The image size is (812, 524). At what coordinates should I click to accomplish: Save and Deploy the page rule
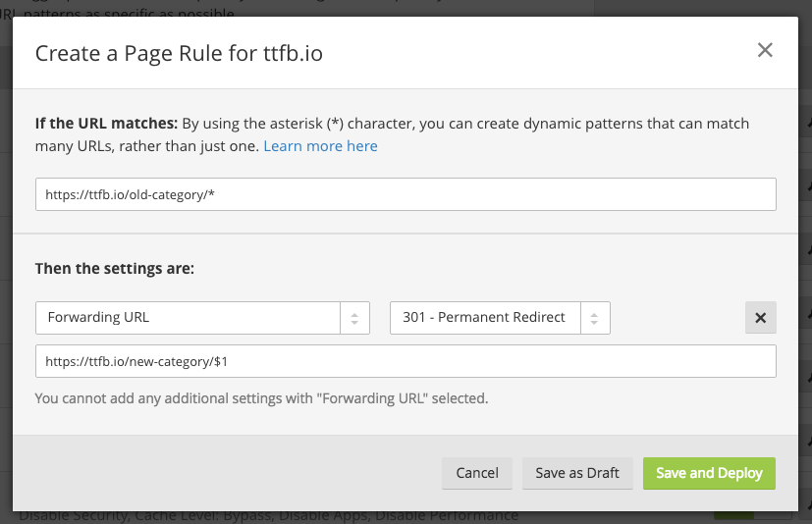click(x=709, y=473)
